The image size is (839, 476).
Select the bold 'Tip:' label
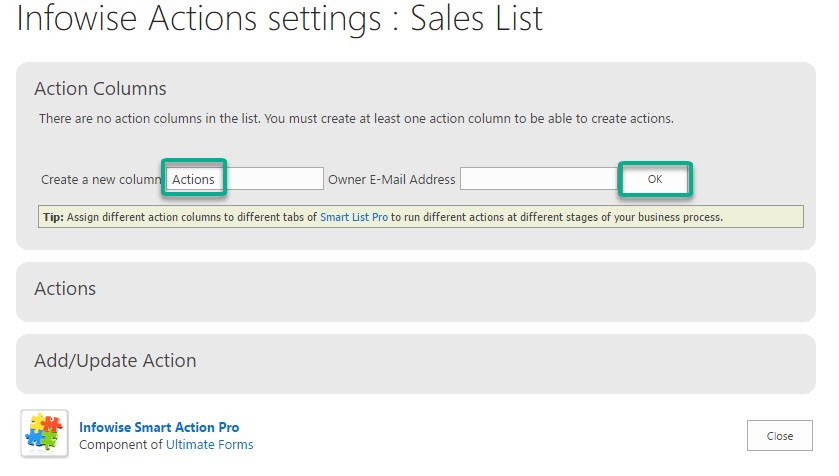pyautogui.click(x=54, y=217)
